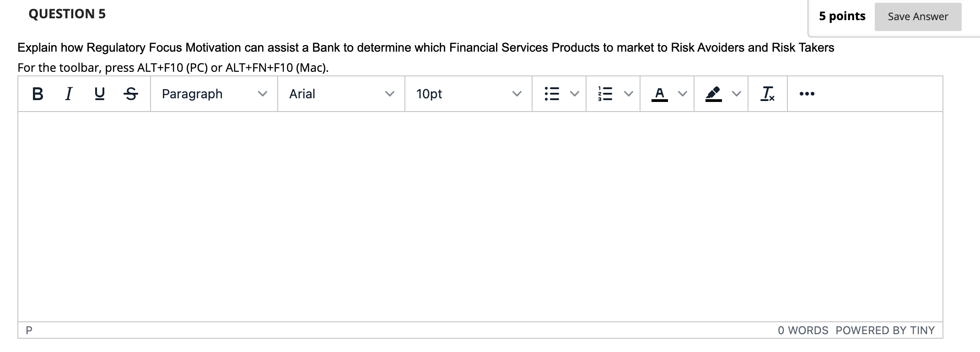Expand bullet list style options arrow
The height and width of the screenshot is (352, 980).
574,94
